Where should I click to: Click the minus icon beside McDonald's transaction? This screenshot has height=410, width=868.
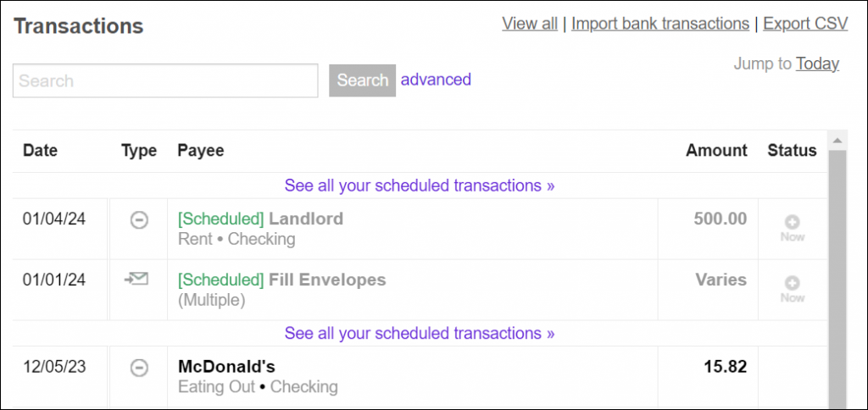coord(138,368)
